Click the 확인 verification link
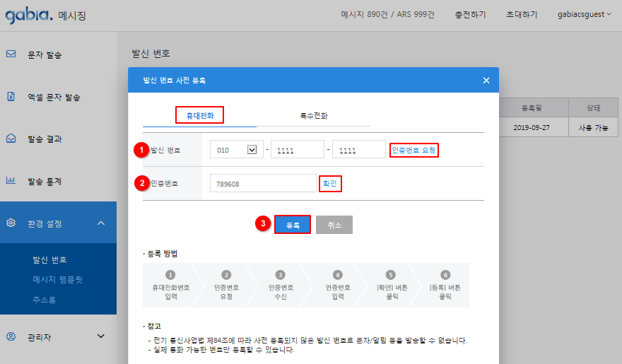 point(331,183)
